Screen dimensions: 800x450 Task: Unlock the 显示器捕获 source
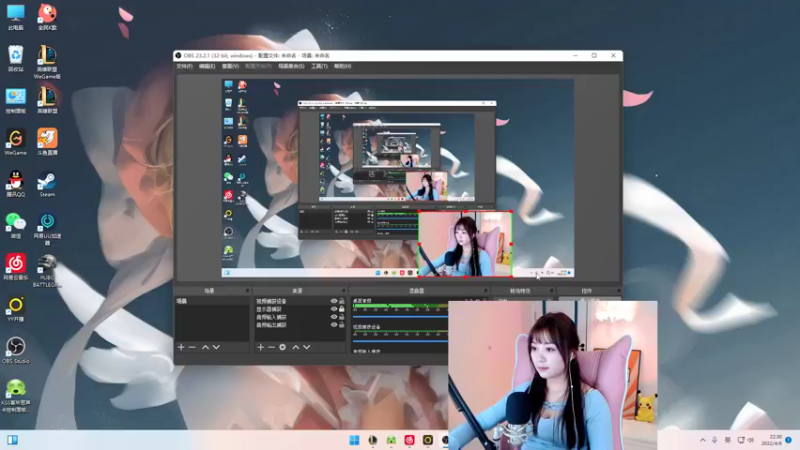click(x=341, y=309)
